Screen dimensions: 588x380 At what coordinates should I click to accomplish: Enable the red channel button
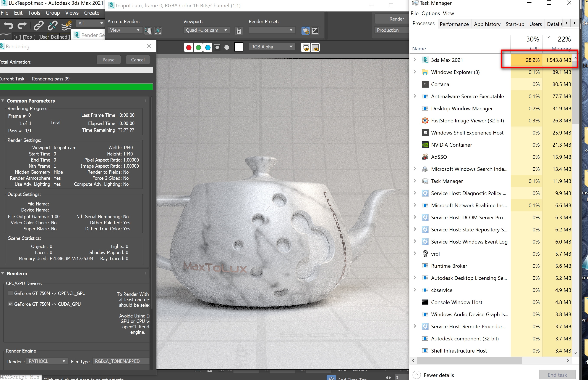coord(189,47)
